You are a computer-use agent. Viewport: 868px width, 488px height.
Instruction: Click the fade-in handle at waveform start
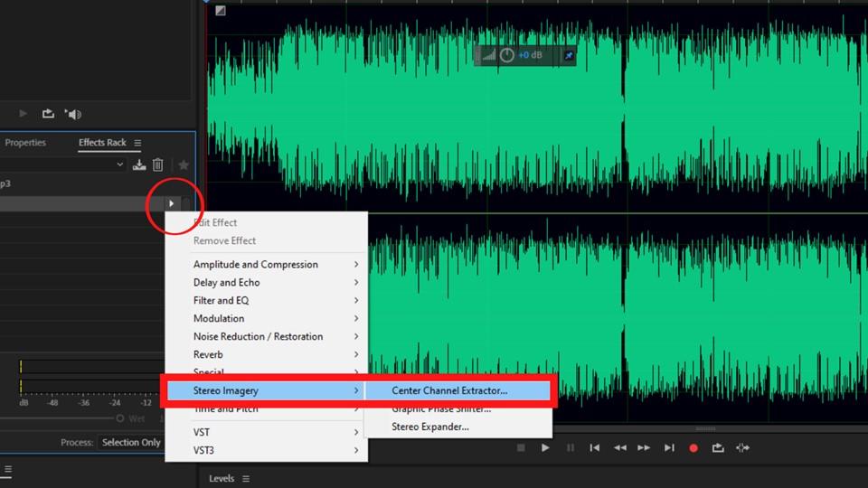pyautogui.click(x=221, y=11)
